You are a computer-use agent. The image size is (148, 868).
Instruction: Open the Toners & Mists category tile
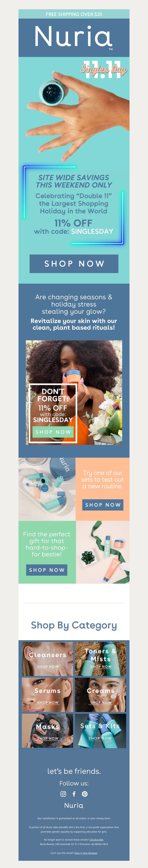pos(101,659)
